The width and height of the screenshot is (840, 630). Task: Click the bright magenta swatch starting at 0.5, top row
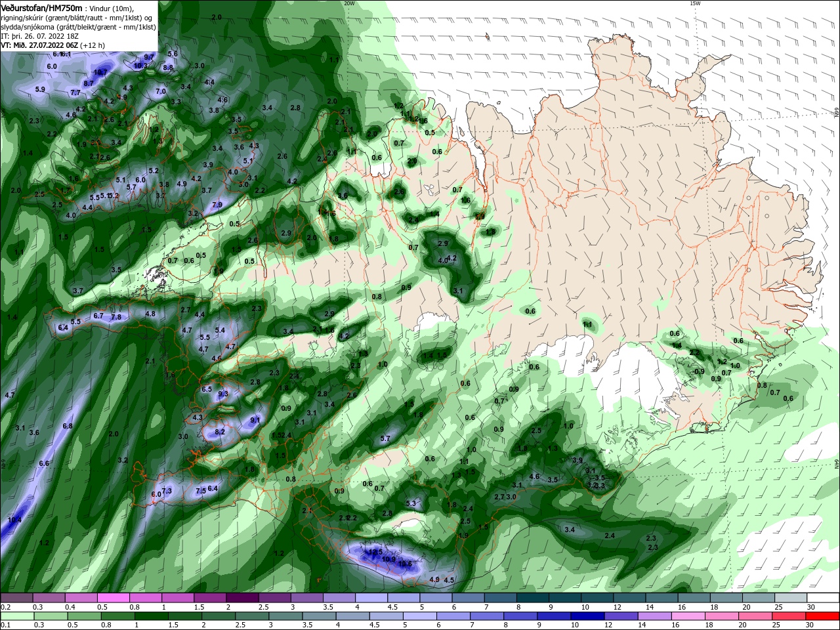tap(113, 598)
